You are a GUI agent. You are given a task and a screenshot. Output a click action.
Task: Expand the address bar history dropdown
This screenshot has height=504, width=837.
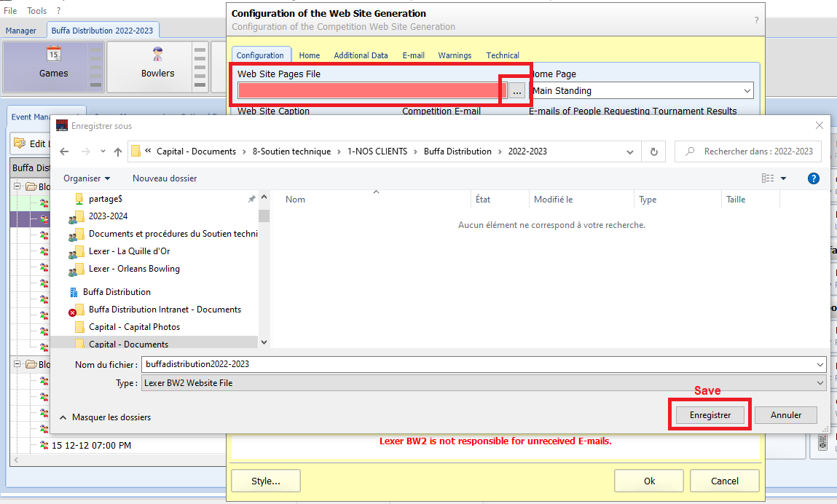pyautogui.click(x=630, y=151)
